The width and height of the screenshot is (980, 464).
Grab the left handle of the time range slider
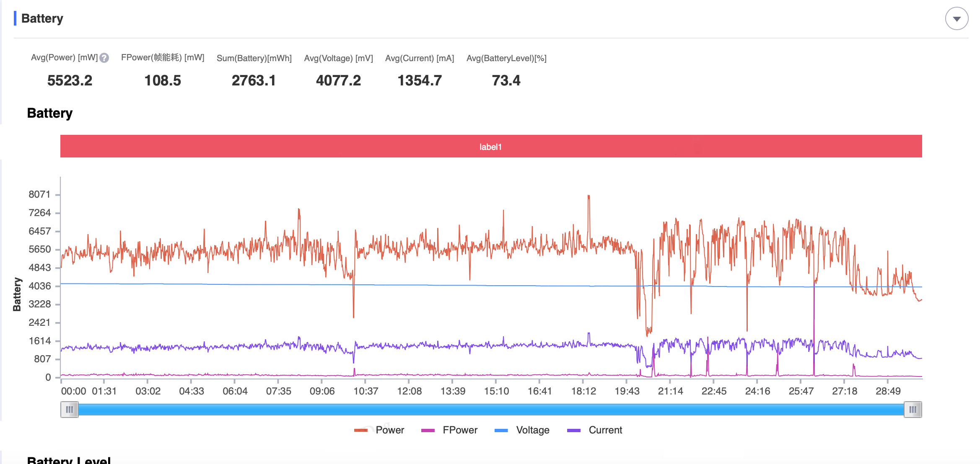[x=70, y=410]
